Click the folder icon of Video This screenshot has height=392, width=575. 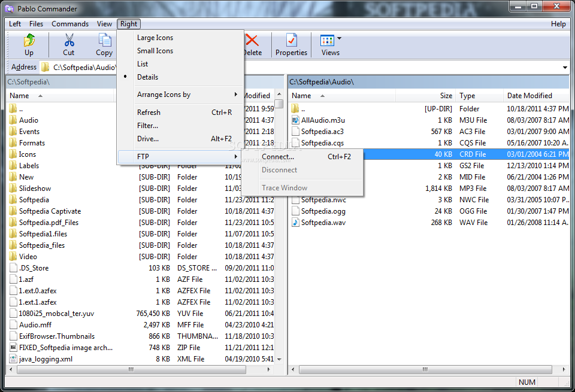pos(13,256)
